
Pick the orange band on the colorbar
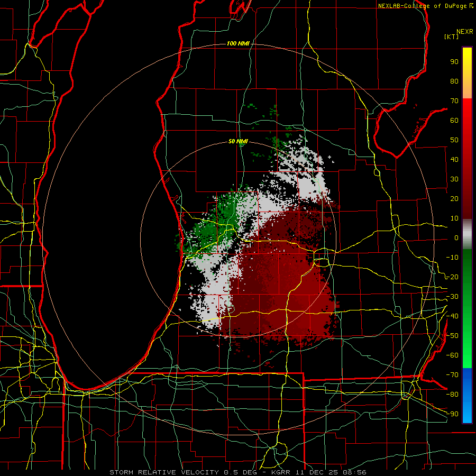point(467,89)
